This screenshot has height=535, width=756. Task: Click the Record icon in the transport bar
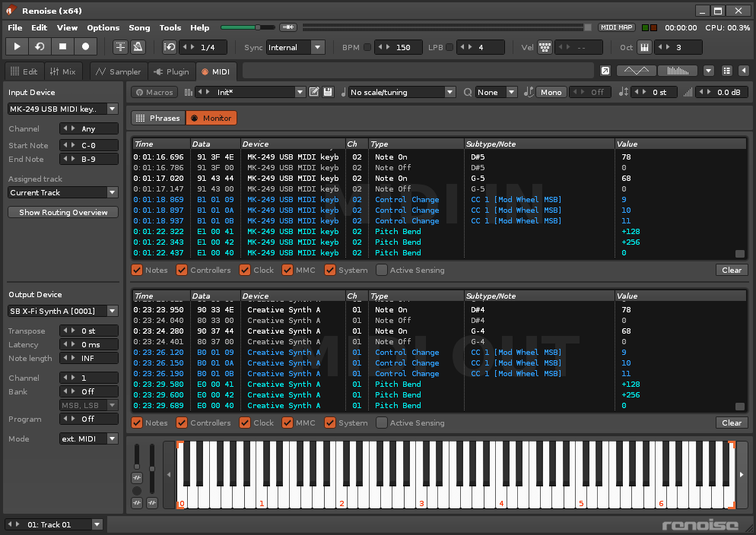coord(85,46)
